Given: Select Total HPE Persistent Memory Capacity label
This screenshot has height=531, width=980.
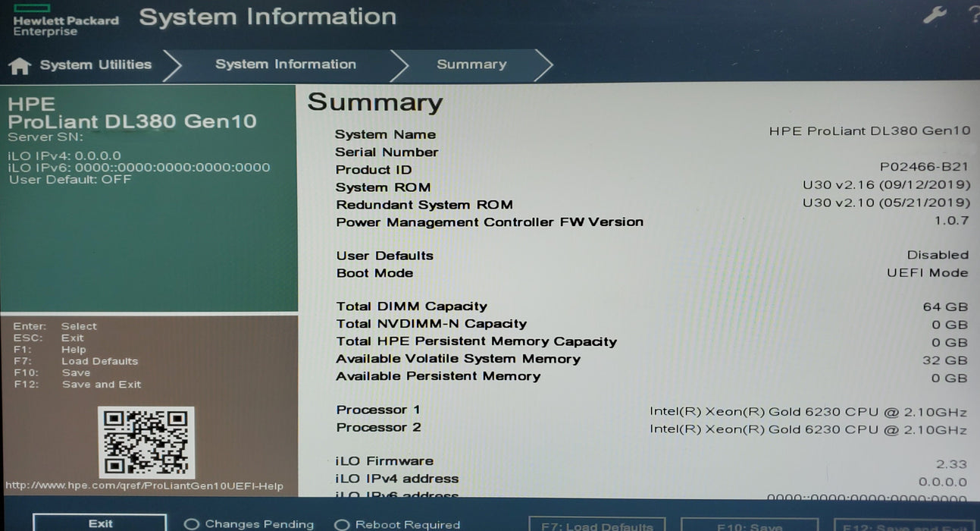Looking at the screenshot, I should point(477,341).
